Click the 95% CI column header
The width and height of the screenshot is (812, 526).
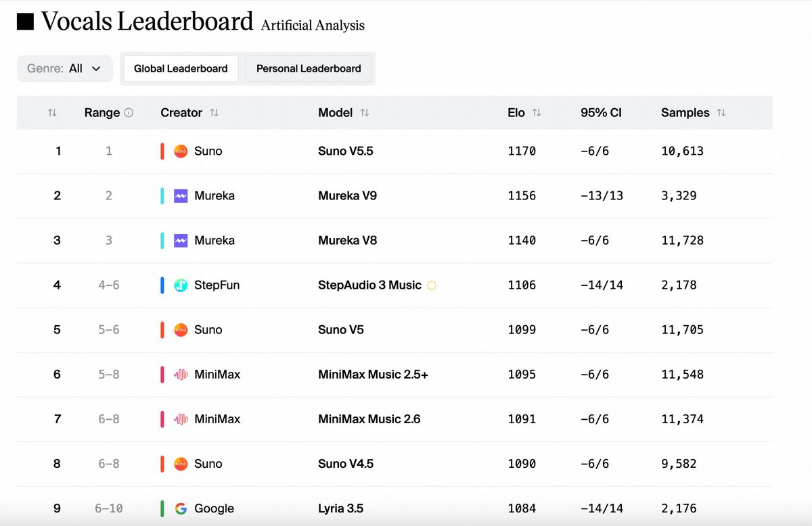(601, 113)
